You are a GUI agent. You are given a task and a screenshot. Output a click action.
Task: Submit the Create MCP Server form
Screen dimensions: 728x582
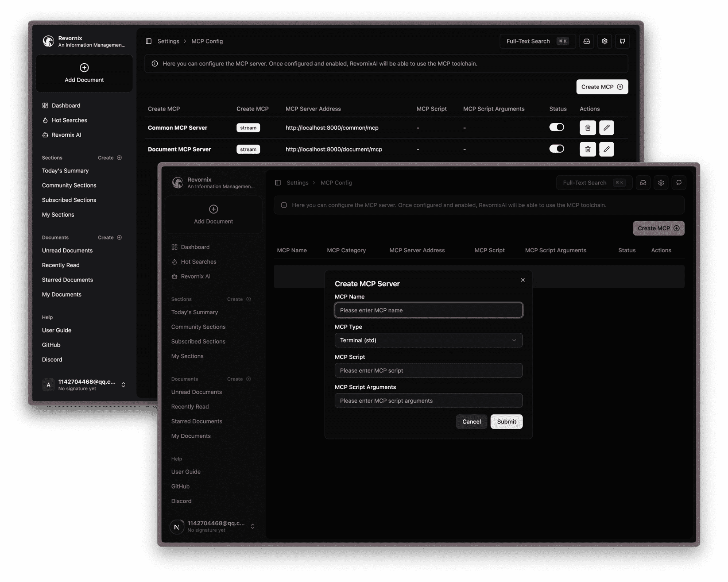(x=506, y=422)
